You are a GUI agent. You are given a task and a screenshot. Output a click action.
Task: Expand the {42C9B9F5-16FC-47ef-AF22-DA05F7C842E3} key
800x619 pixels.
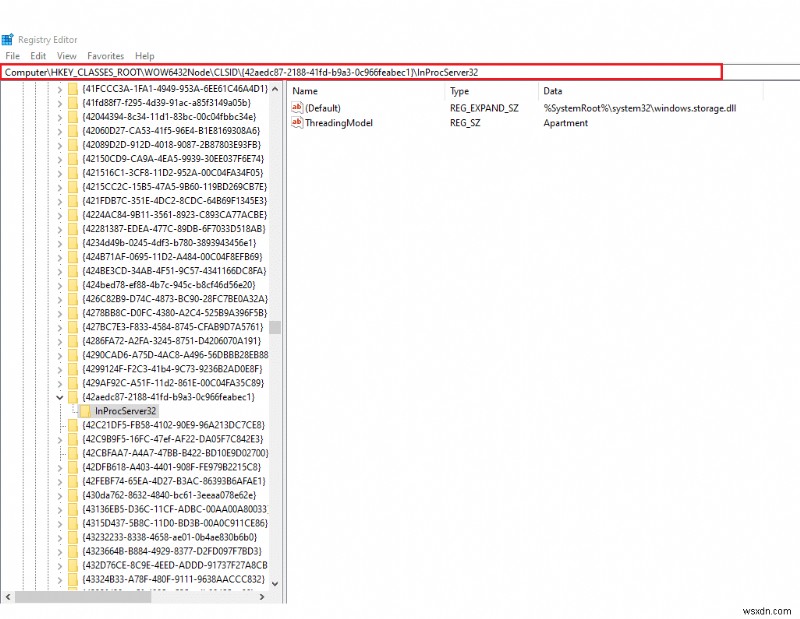59,439
